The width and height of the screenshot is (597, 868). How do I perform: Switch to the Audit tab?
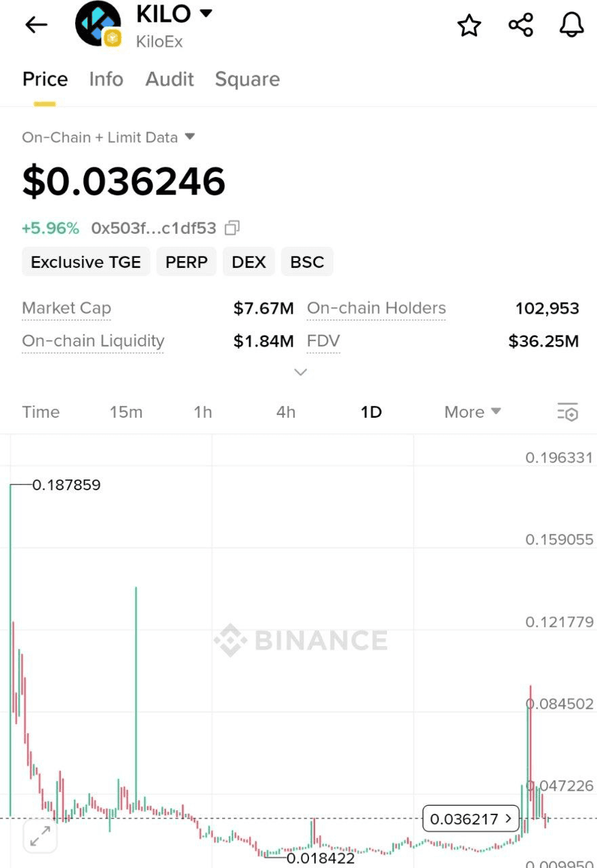pyautogui.click(x=169, y=79)
